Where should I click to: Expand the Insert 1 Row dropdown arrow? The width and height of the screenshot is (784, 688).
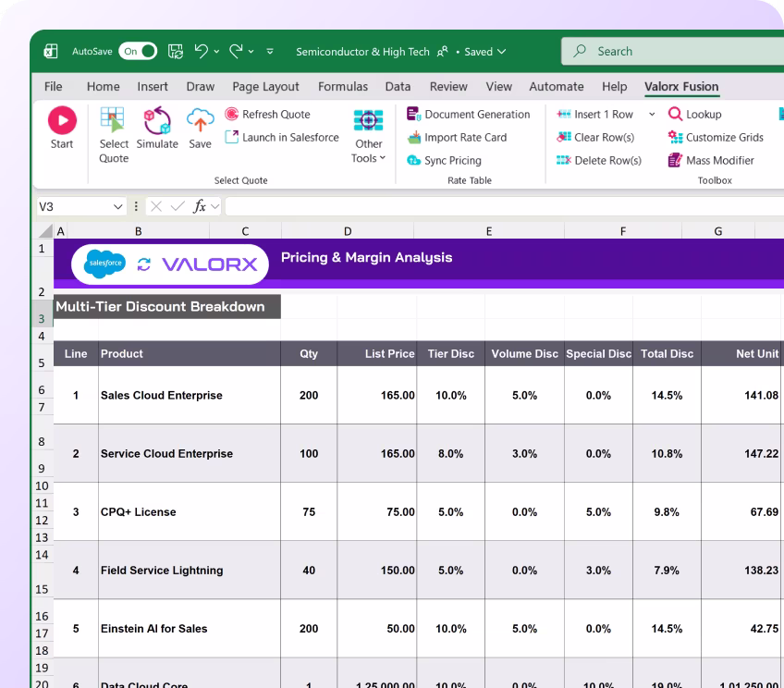coord(652,115)
